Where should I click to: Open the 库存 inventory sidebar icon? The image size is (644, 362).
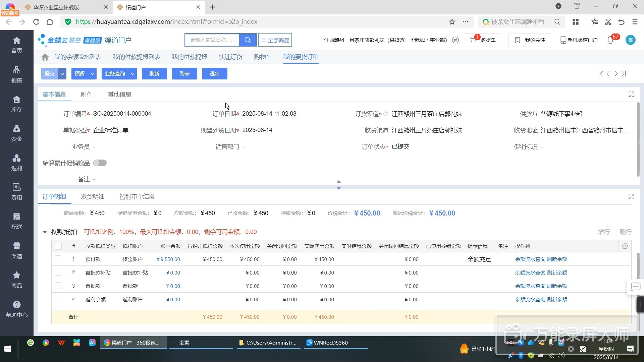tap(16, 104)
